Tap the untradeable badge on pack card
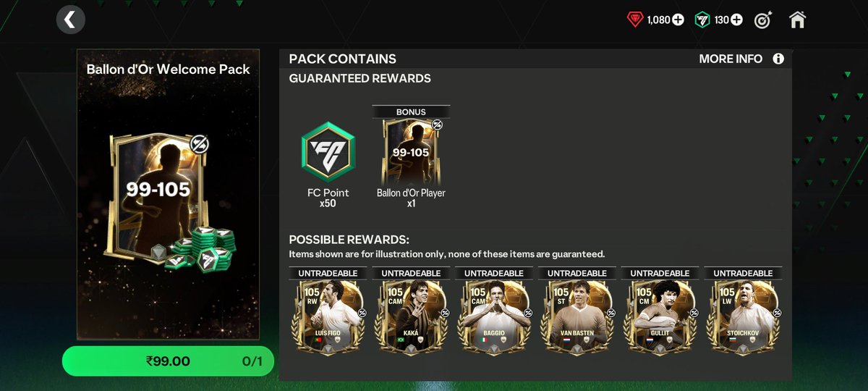This screenshot has width=868, height=391. tap(200, 144)
